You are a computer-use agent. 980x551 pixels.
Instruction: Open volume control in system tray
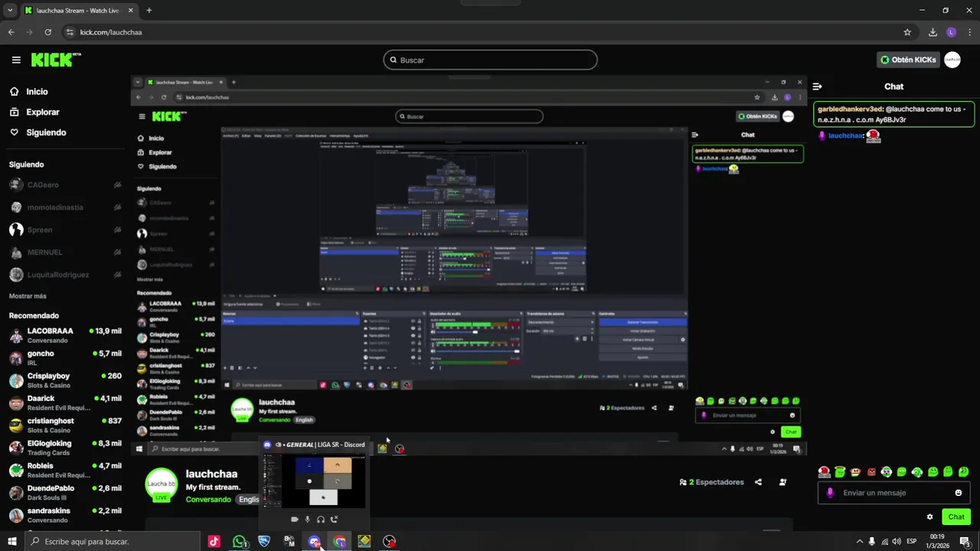(897, 541)
